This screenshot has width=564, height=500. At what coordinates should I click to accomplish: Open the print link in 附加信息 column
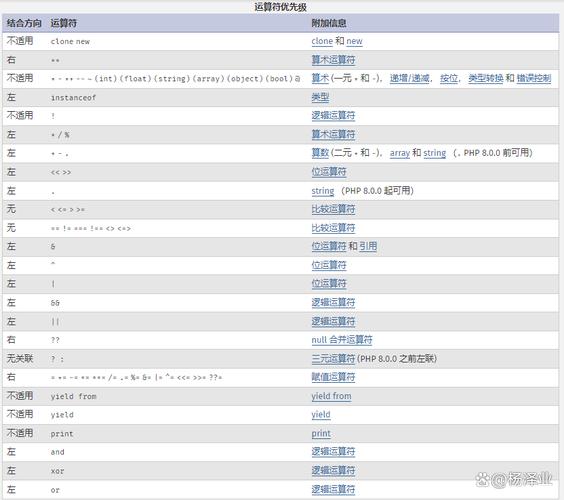pyautogui.click(x=321, y=433)
